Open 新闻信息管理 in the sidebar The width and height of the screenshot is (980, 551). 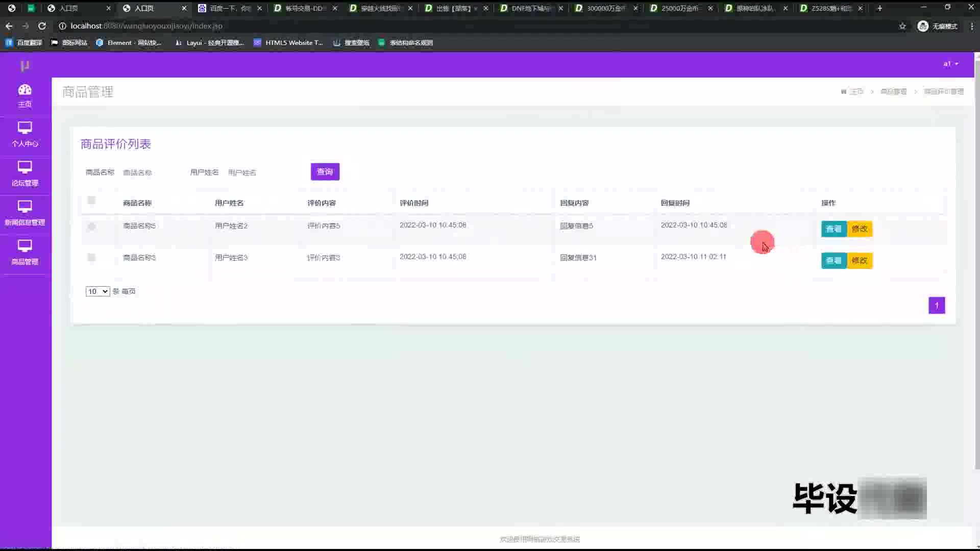click(24, 213)
